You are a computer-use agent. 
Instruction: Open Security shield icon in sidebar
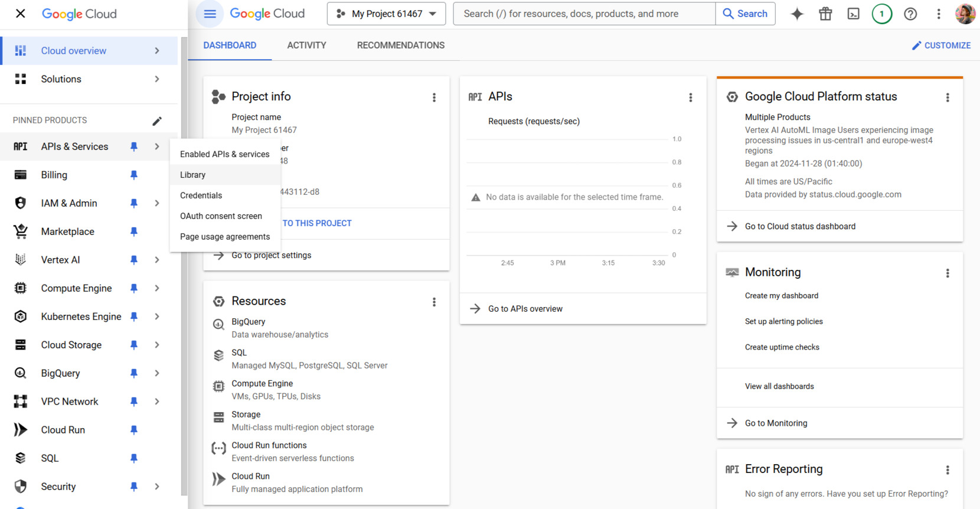click(x=21, y=487)
